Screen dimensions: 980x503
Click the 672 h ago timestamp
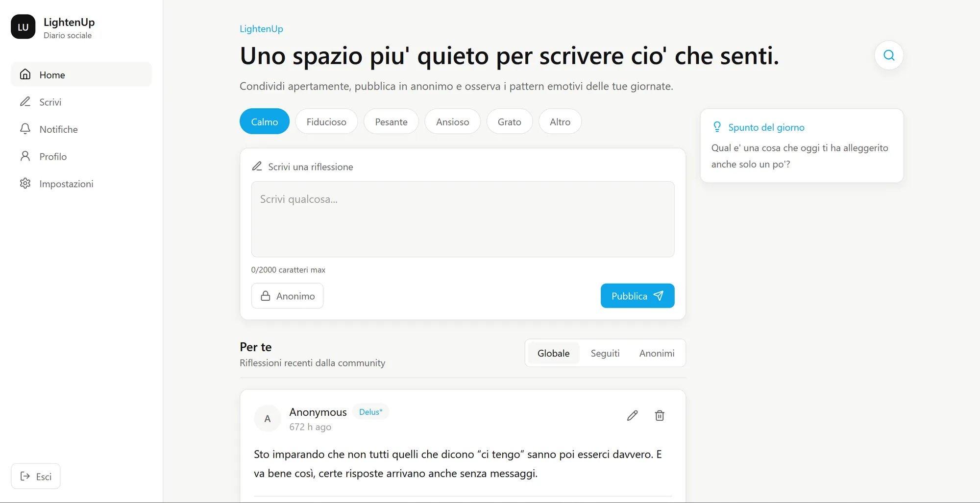point(310,427)
